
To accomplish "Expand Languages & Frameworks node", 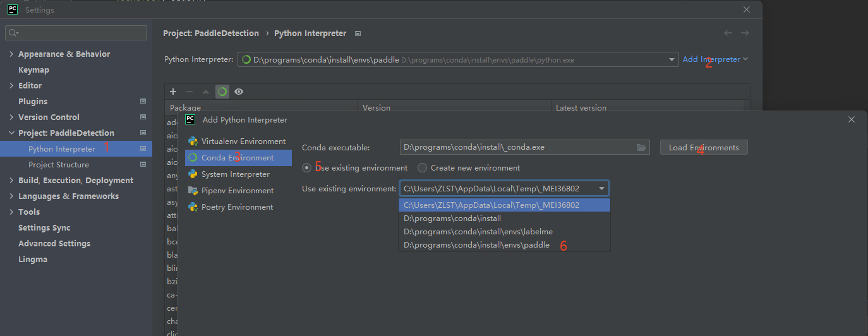I will point(11,196).
